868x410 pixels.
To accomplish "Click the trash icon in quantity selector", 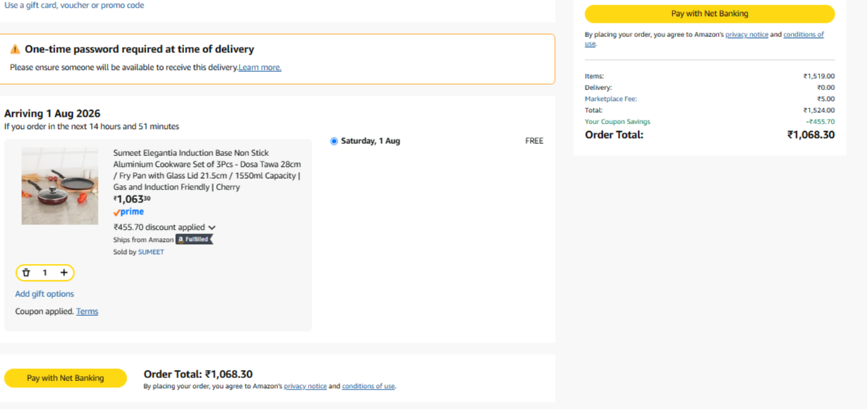I will click(x=26, y=273).
